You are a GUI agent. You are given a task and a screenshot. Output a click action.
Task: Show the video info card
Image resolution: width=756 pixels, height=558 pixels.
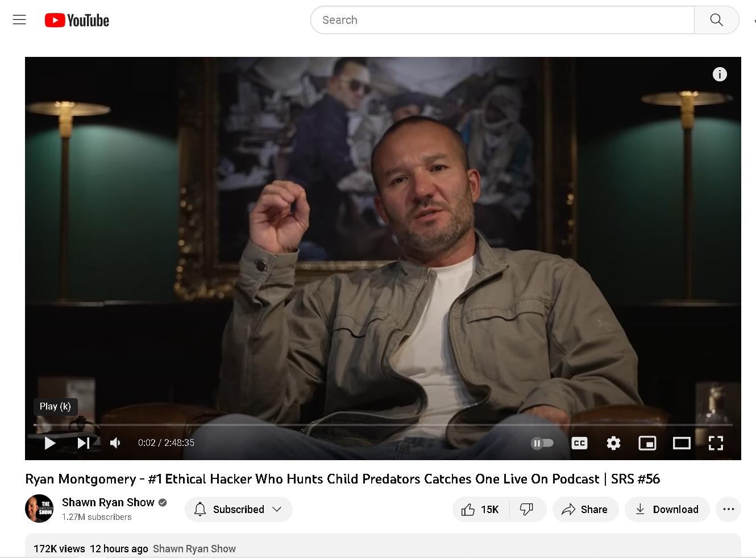point(720,75)
